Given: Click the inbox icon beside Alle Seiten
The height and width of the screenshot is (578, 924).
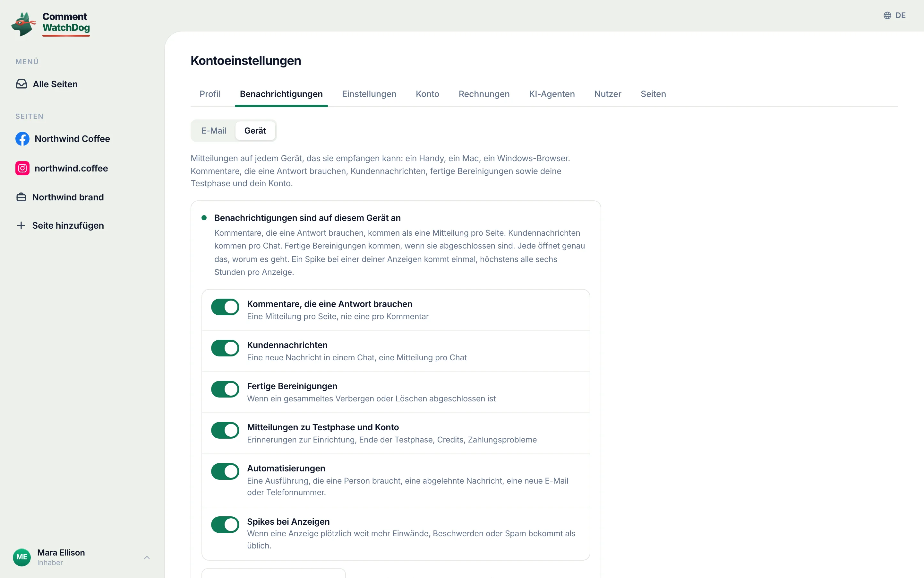Looking at the screenshot, I should click(x=21, y=84).
